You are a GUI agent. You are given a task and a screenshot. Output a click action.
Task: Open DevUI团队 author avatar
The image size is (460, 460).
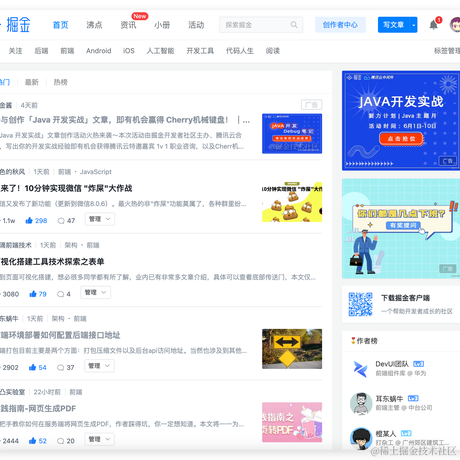[x=361, y=369]
